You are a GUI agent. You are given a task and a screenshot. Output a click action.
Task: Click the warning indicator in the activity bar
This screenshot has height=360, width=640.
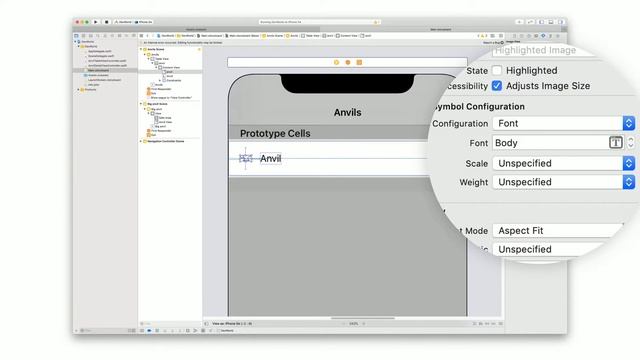click(x=376, y=22)
